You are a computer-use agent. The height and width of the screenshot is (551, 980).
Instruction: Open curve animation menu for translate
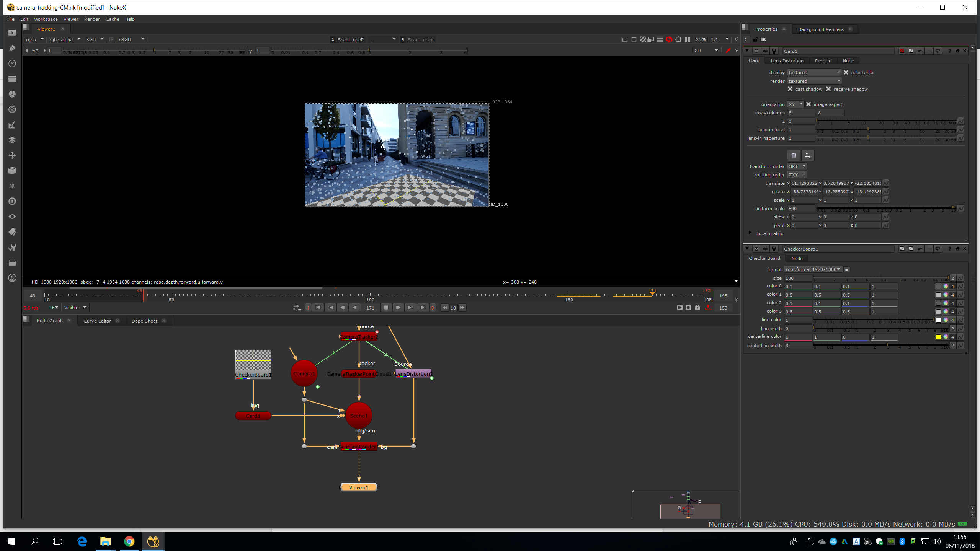(x=885, y=183)
